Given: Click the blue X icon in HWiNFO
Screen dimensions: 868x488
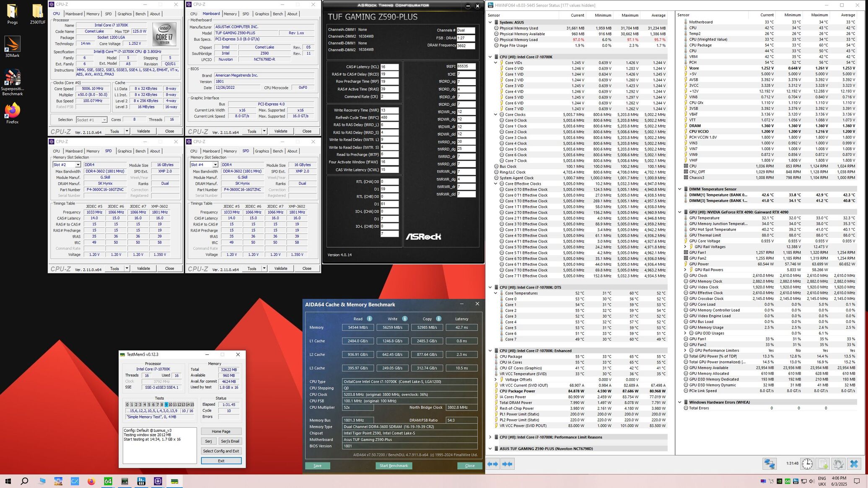Looking at the screenshot, I should click(854, 464).
